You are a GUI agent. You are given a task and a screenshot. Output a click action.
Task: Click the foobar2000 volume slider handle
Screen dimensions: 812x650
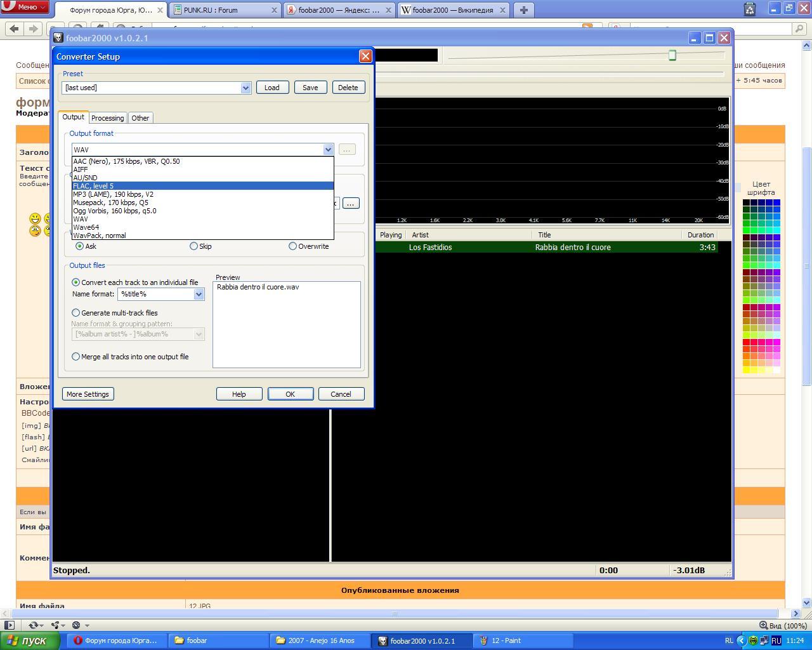[x=672, y=55]
